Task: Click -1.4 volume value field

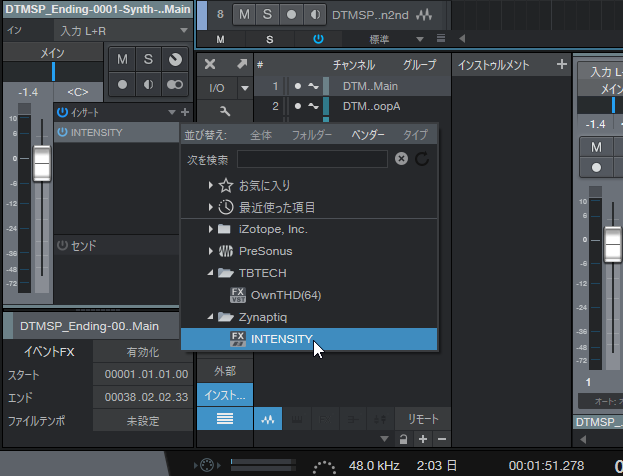Action: [x=28, y=92]
